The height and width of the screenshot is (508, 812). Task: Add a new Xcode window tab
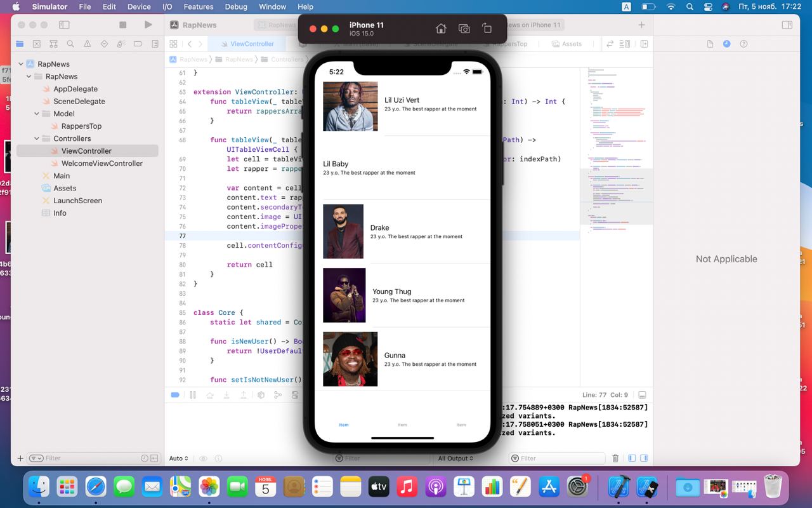click(x=641, y=25)
